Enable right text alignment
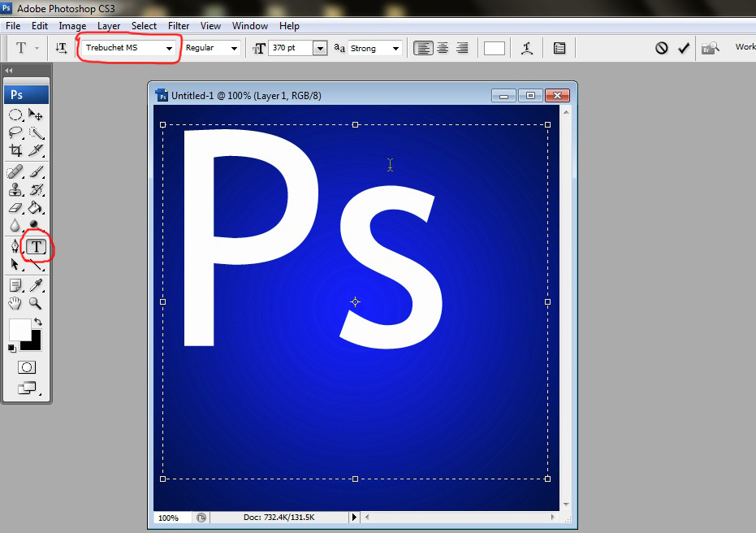 (x=461, y=47)
